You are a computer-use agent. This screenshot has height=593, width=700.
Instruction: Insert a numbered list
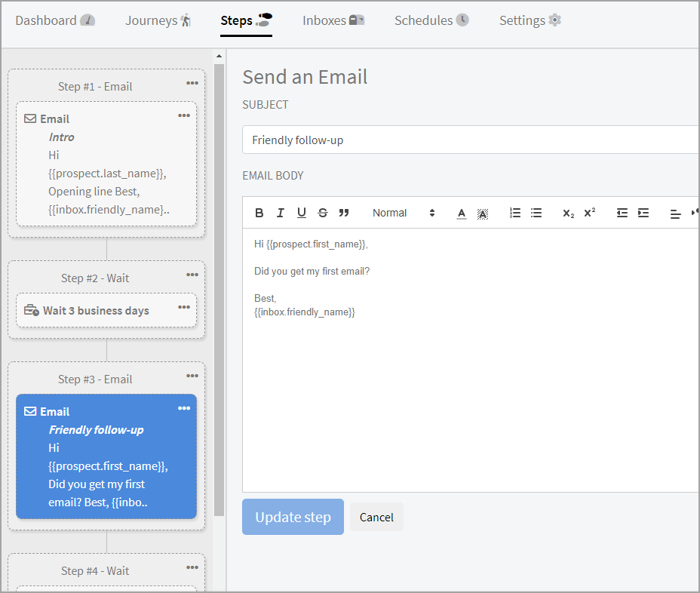(515, 213)
